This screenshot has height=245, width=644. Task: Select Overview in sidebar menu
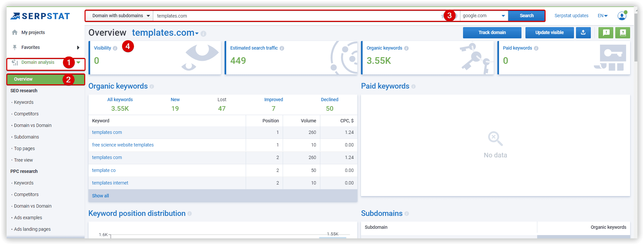(46, 79)
